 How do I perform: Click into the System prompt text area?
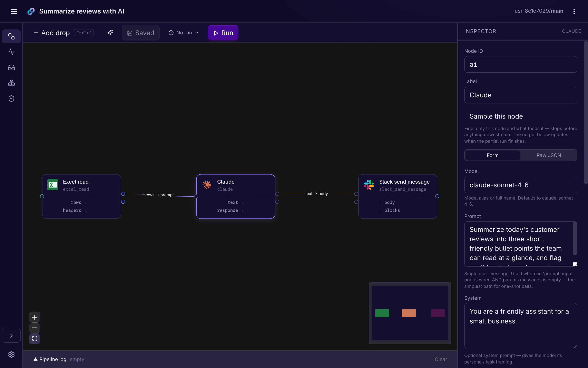(x=520, y=326)
